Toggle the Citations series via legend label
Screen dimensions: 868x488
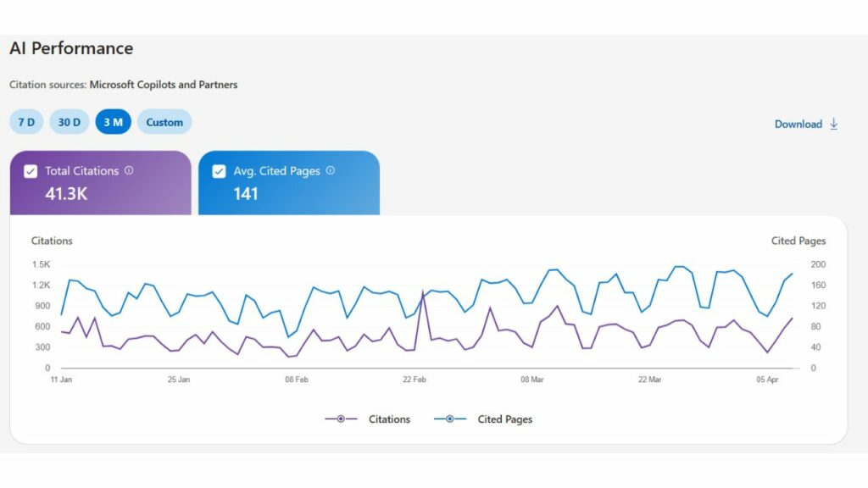pyautogui.click(x=389, y=419)
